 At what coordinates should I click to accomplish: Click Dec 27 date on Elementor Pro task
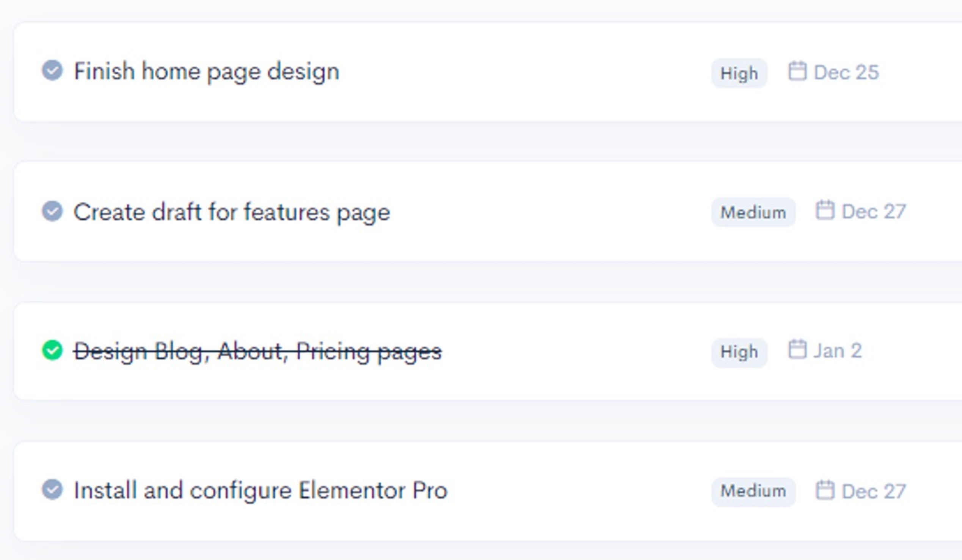[x=874, y=491]
